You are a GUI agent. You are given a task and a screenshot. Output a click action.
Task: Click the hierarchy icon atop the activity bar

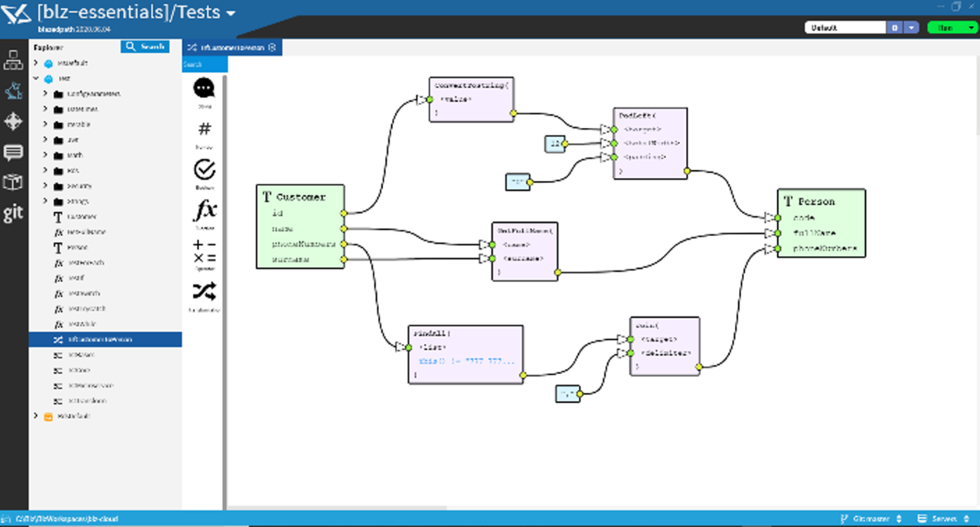coord(13,60)
